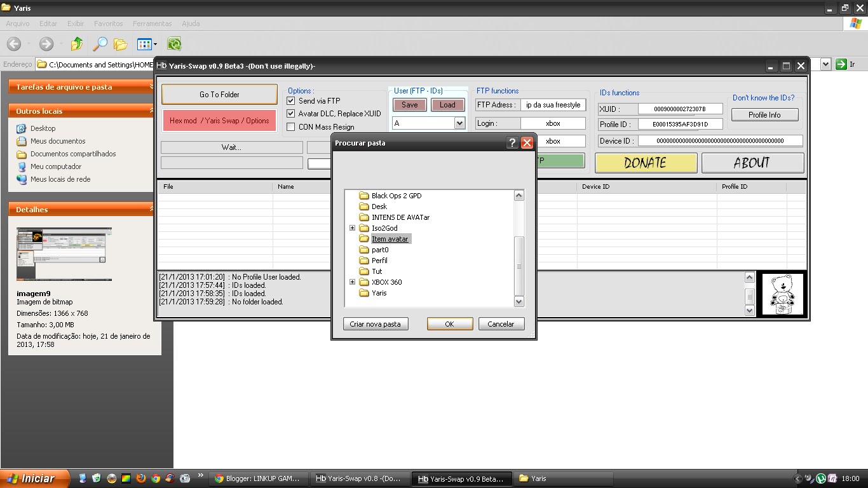The width and height of the screenshot is (868, 488).
Task: Click the Hb logo on Yaris-Swap title bar
Action: click(x=161, y=65)
